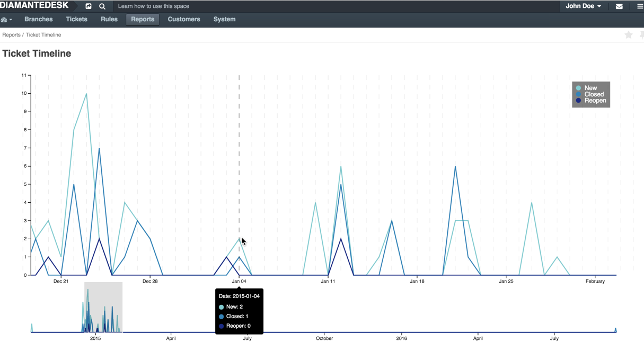The image size is (644, 352).
Task: Click the Ticket Timeline page heading
Action: point(37,53)
